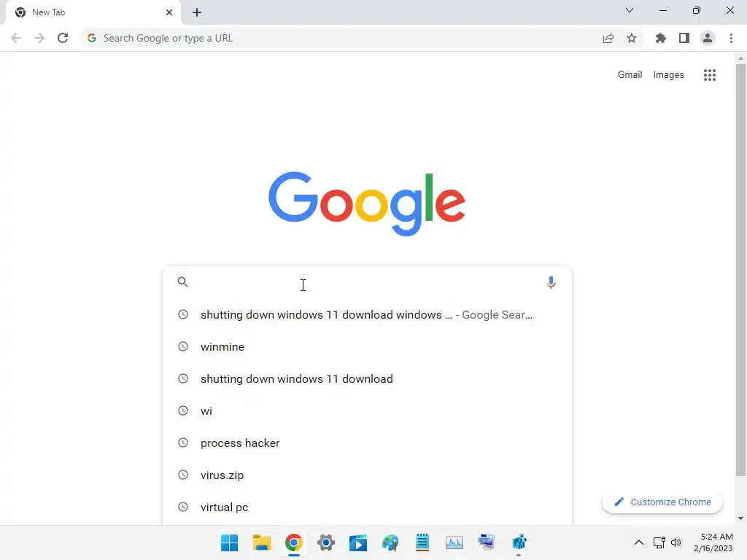747x560 pixels.
Task: Open the Extensions puzzle-piece menu
Action: tap(661, 38)
